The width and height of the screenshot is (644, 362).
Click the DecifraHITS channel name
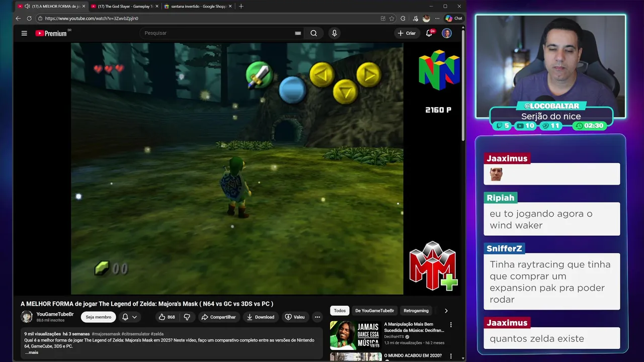pos(394,337)
